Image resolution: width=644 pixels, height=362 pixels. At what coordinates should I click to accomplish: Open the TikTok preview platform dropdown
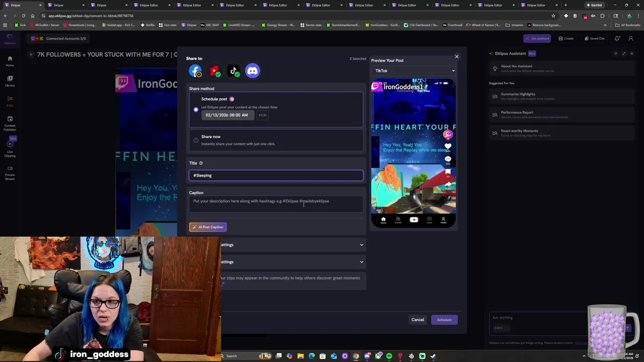coord(414,71)
